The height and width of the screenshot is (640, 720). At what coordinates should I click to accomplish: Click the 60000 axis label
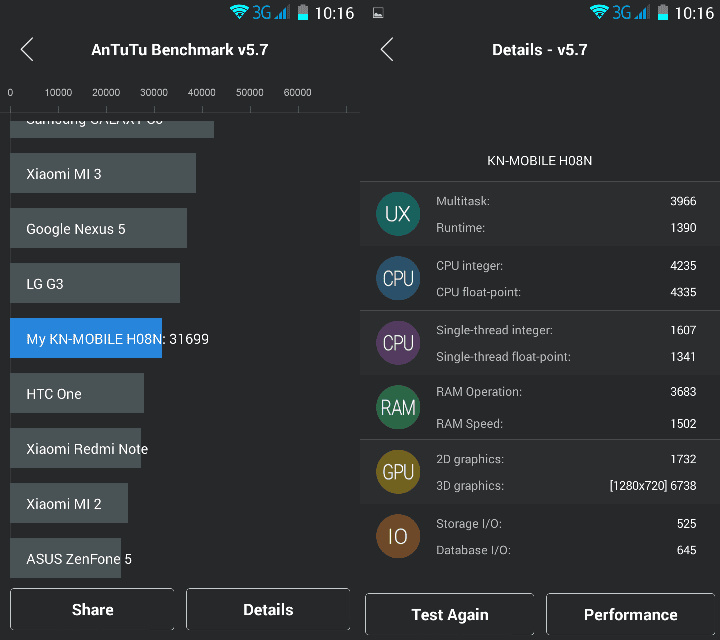[x=298, y=92]
